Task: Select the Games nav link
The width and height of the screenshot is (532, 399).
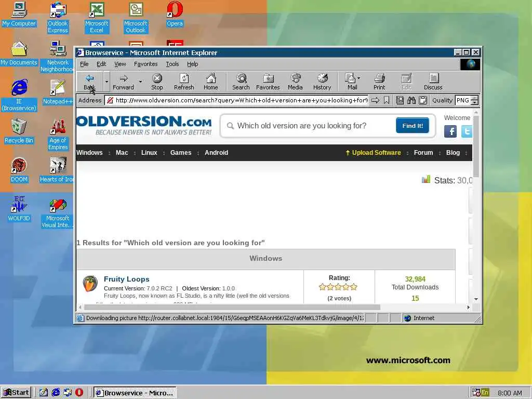Action: (181, 153)
